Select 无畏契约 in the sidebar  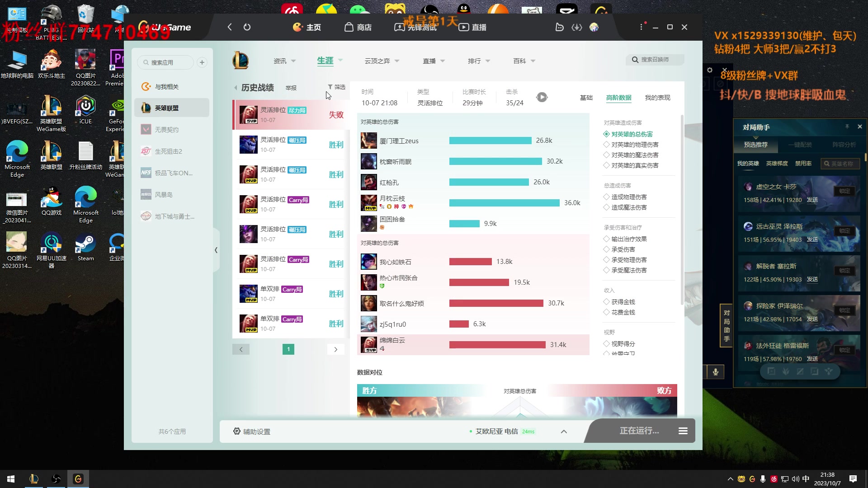coord(172,130)
